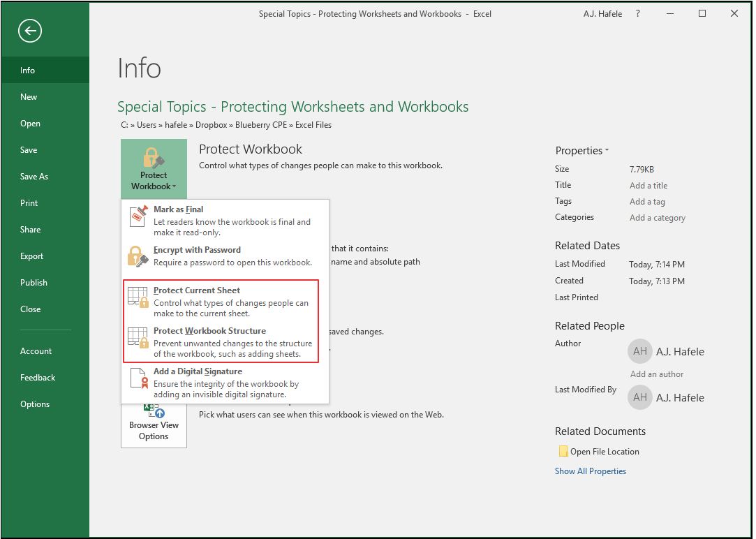This screenshot has height=539, width=756.
Task: Click the workbook title heading text
Action: 293,107
